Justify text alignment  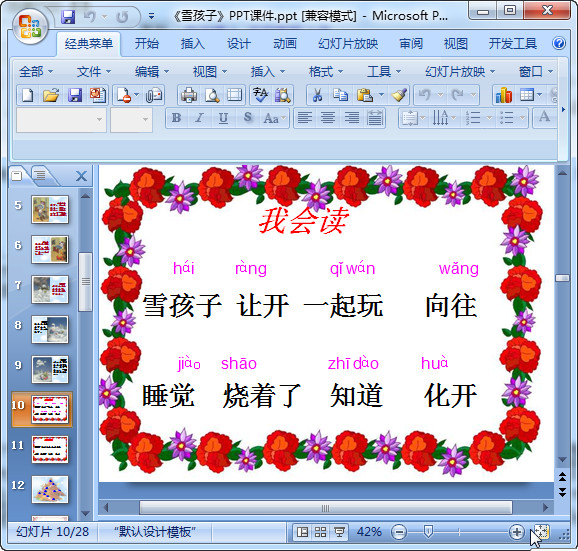click(x=375, y=118)
